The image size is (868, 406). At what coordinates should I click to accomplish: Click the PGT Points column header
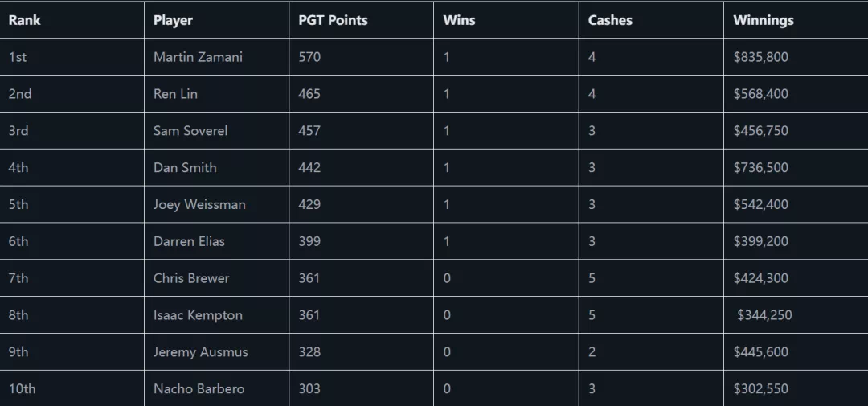pos(333,20)
